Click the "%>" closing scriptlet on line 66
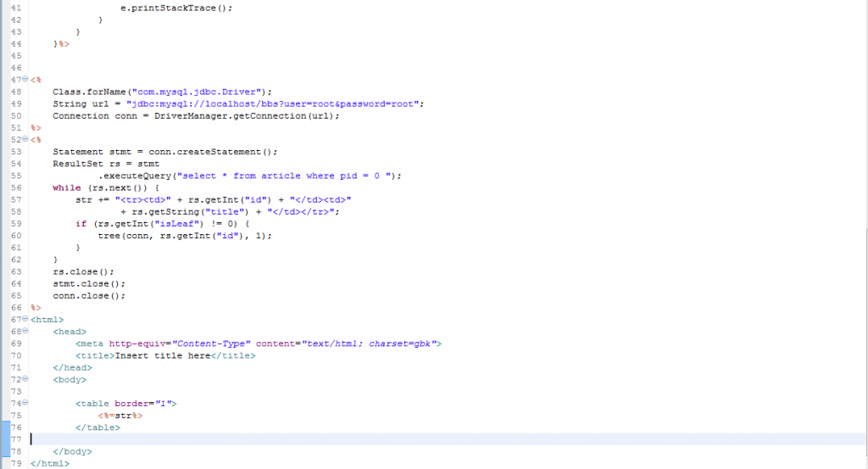The width and height of the screenshot is (868, 469). 36,308
